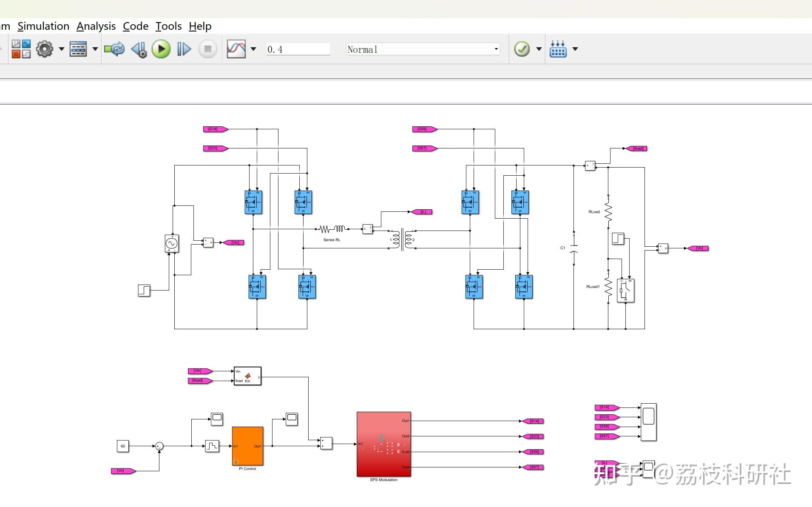Click the Update Diagram icon
Screen dimensions: 812x507
pyautogui.click(x=114, y=49)
